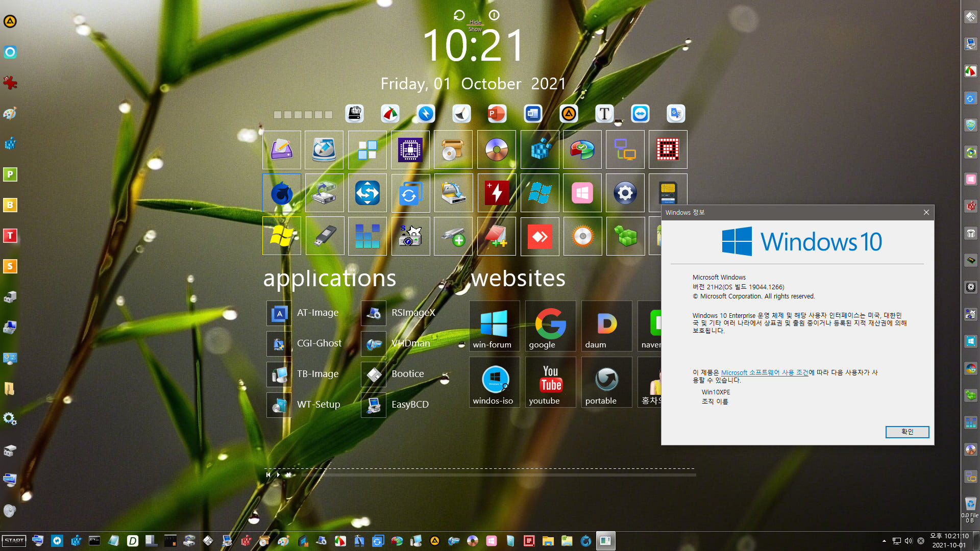The height and width of the screenshot is (551, 980).
Task: Open the USB drive with green plus tile
Action: click(453, 236)
